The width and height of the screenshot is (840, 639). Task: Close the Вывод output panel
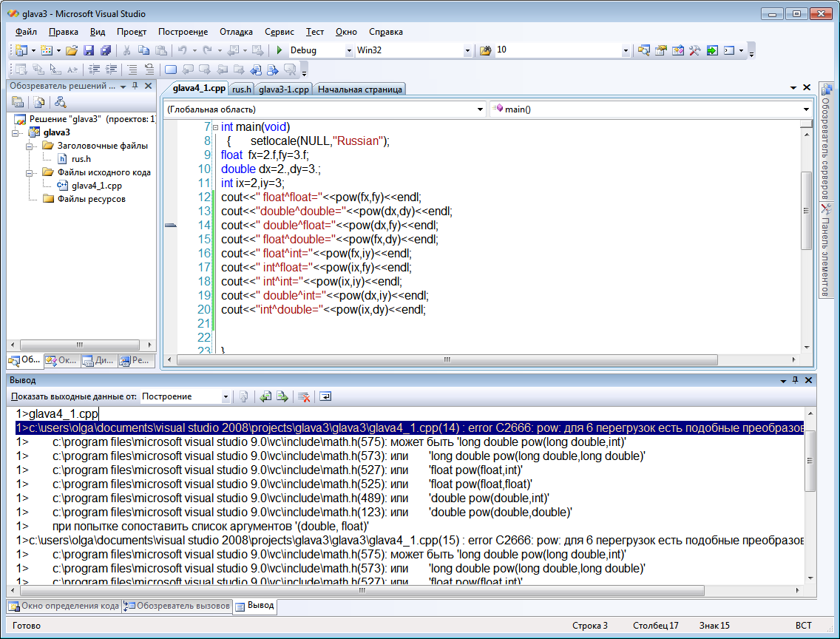coord(808,379)
